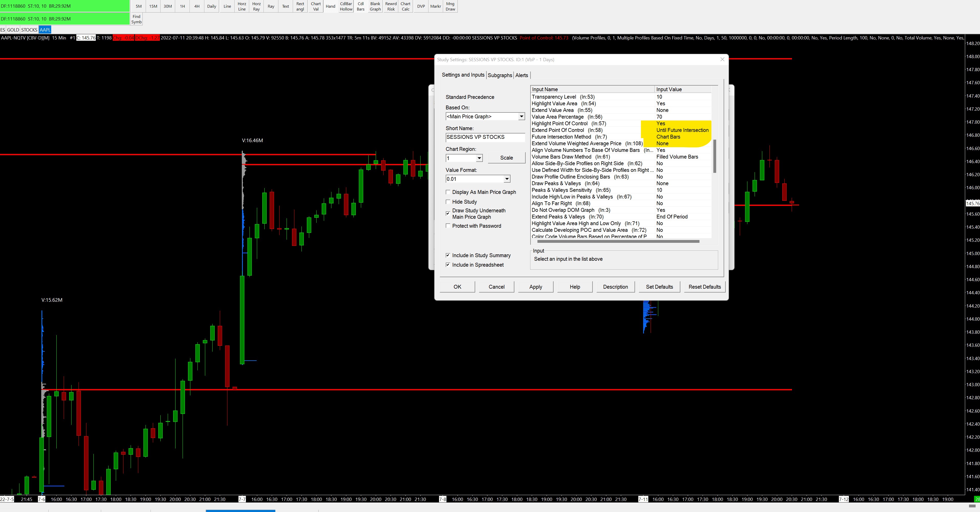Select the Rewrd Risk tool
Viewport: 980px width, 512px height.
click(x=391, y=6)
